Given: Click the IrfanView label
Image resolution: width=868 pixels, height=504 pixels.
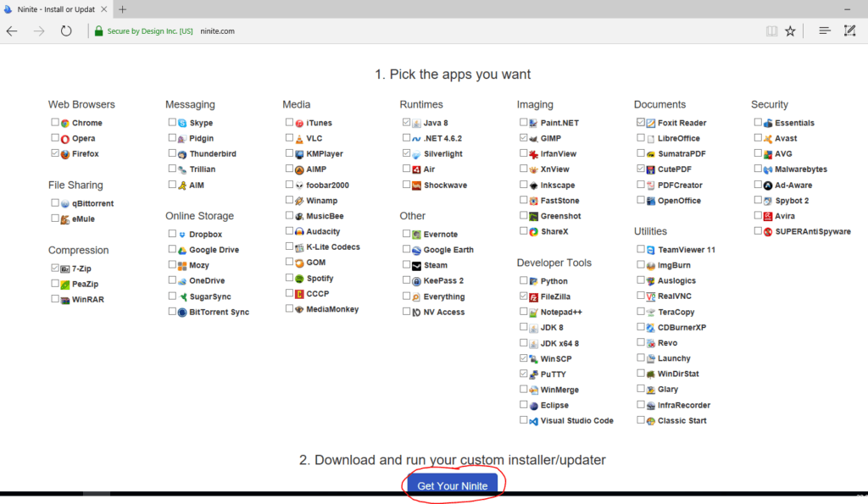Looking at the screenshot, I should pyautogui.click(x=558, y=154).
